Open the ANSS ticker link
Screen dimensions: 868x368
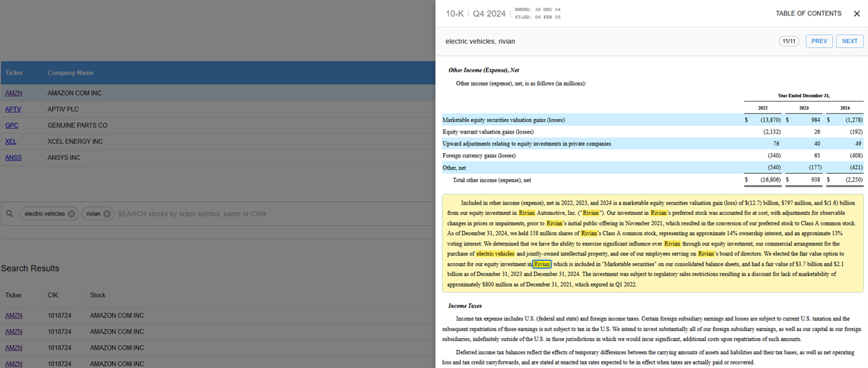tap(13, 158)
